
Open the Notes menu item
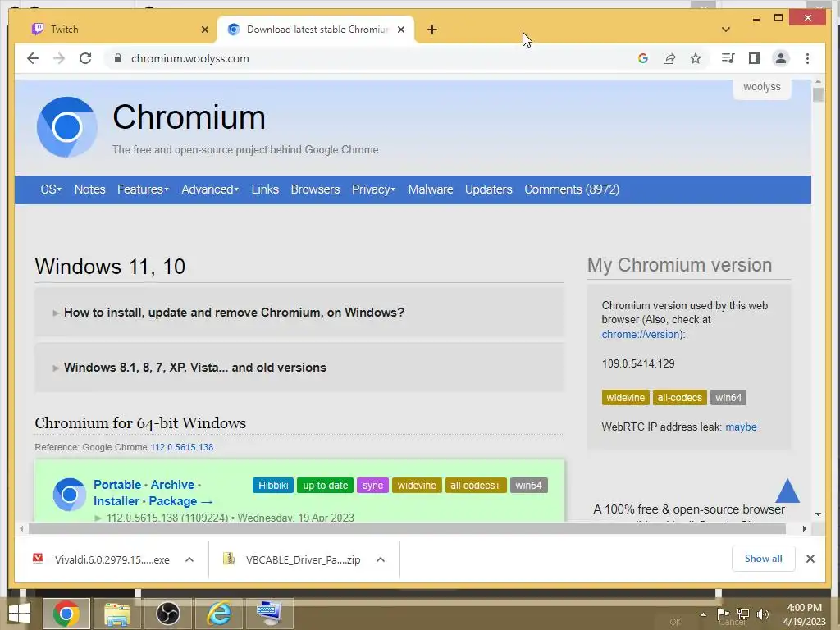click(89, 189)
